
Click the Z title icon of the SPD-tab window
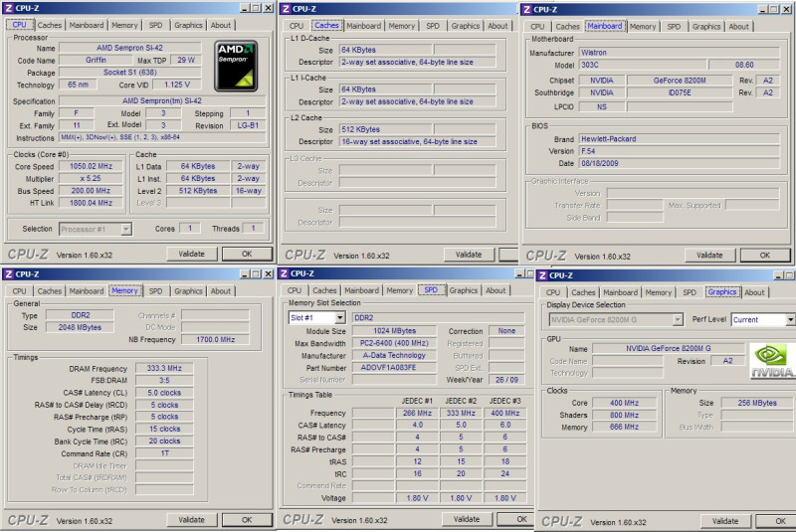(284, 273)
